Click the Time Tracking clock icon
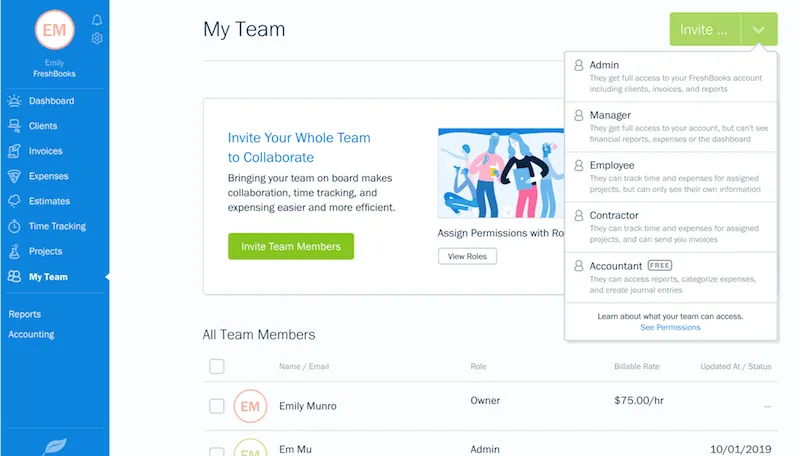This screenshot has width=800, height=456. [x=14, y=226]
